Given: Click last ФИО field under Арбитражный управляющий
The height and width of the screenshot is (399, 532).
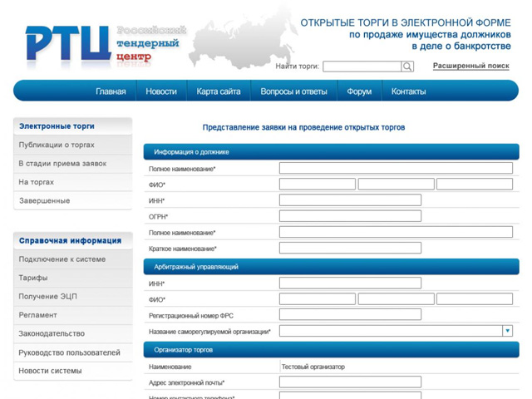Looking at the screenshot, I should coord(475,299).
